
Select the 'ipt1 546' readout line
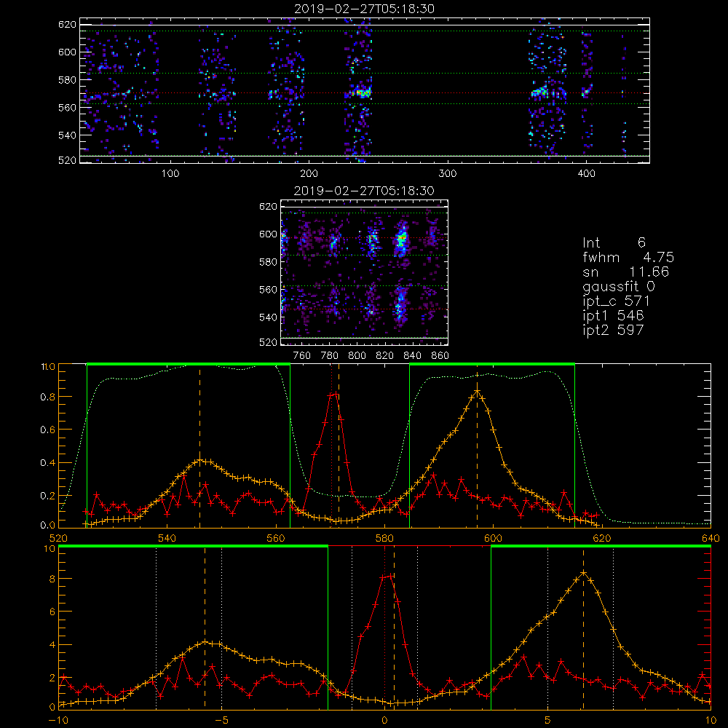613,316
